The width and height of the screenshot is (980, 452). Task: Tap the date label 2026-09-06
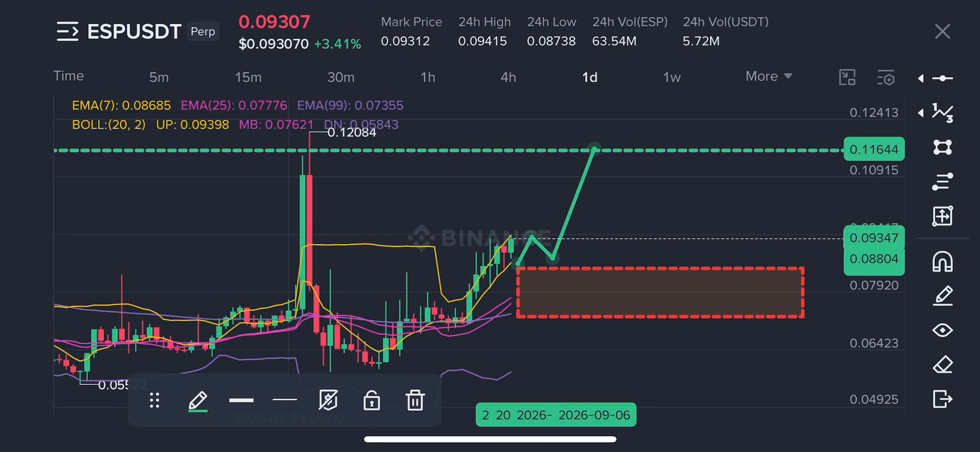[594, 415]
